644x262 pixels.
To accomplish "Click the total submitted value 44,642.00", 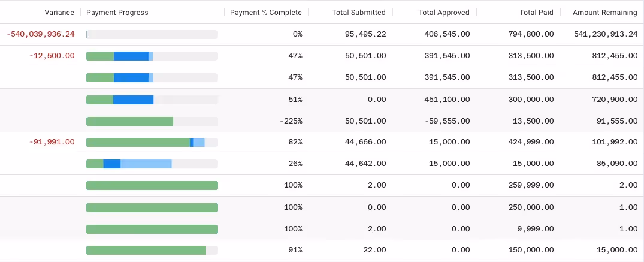I will 365,164.
